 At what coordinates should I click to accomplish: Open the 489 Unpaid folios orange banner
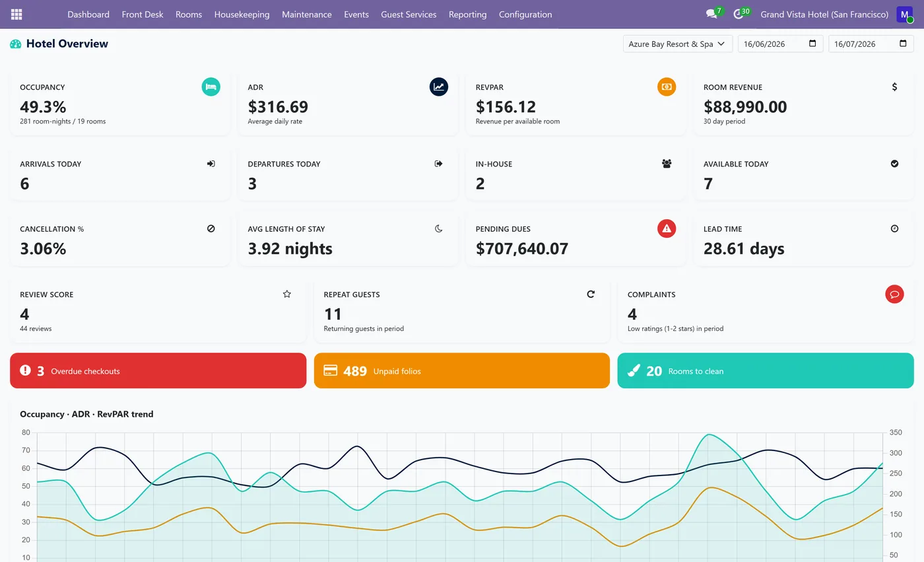click(x=462, y=370)
